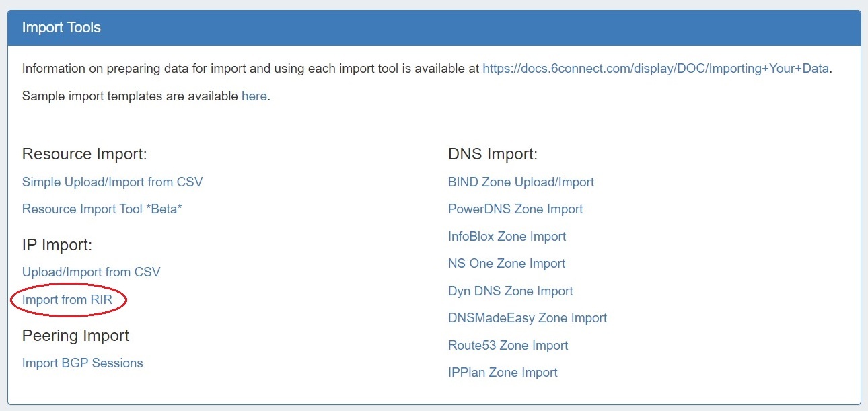Open Import BGP Sessions
Image resolution: width=868 pixels, height=411 pixels.
(x=83, y=363)
